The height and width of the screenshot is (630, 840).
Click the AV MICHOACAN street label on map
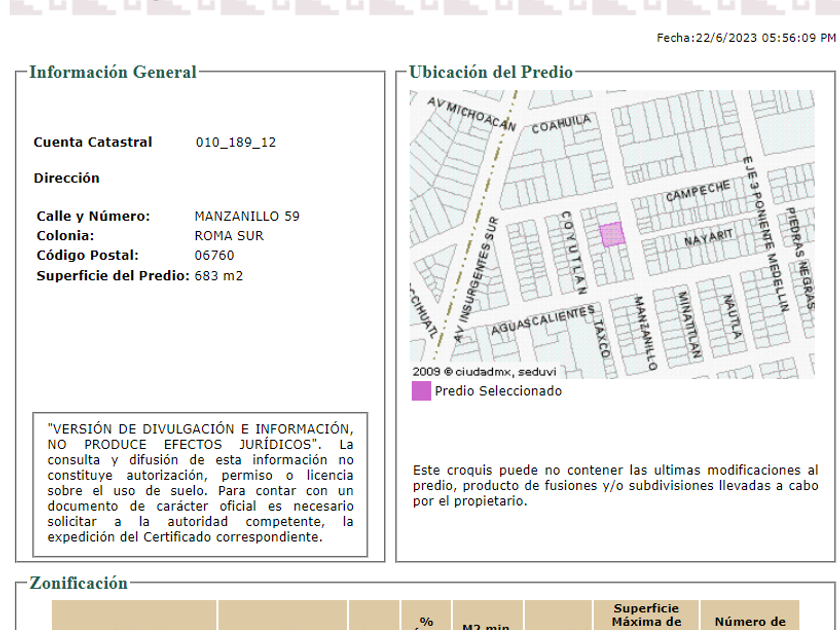[x=471, y=114]
